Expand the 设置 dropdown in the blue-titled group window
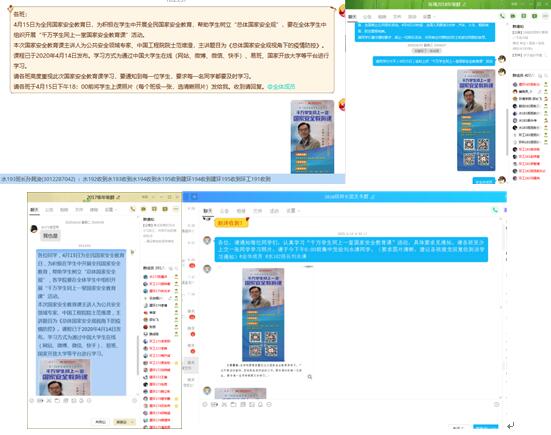Image resolution: width=551 pixels, height=435 pixels. point(293,211)
